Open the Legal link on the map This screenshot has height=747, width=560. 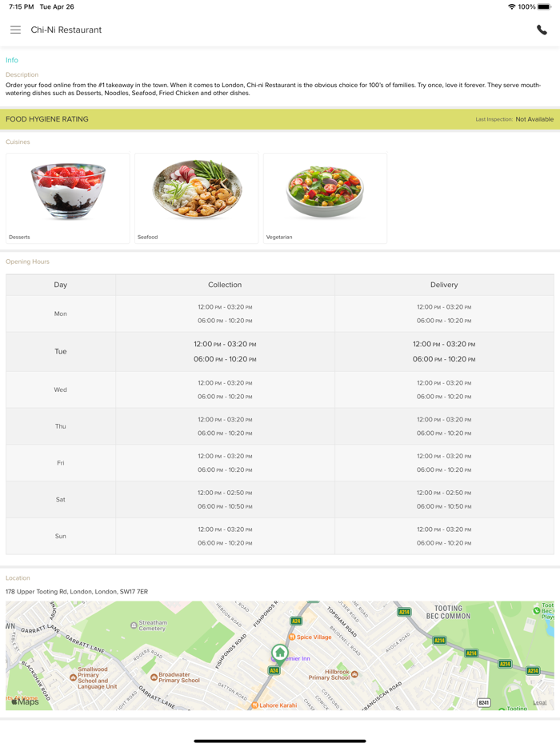click(x=539, y=703)
